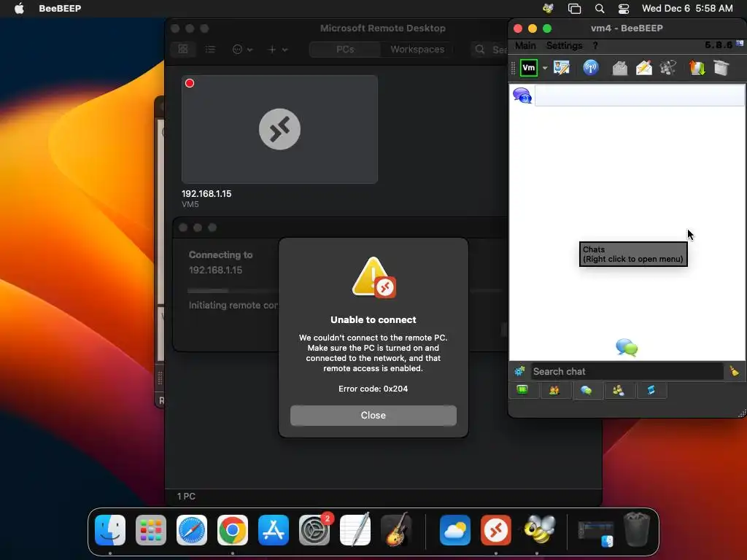Image resolution: width=747 pixels, height=560 pixels.
Task: Open Safari from the Dock
Action: click(x=192, y=529)
